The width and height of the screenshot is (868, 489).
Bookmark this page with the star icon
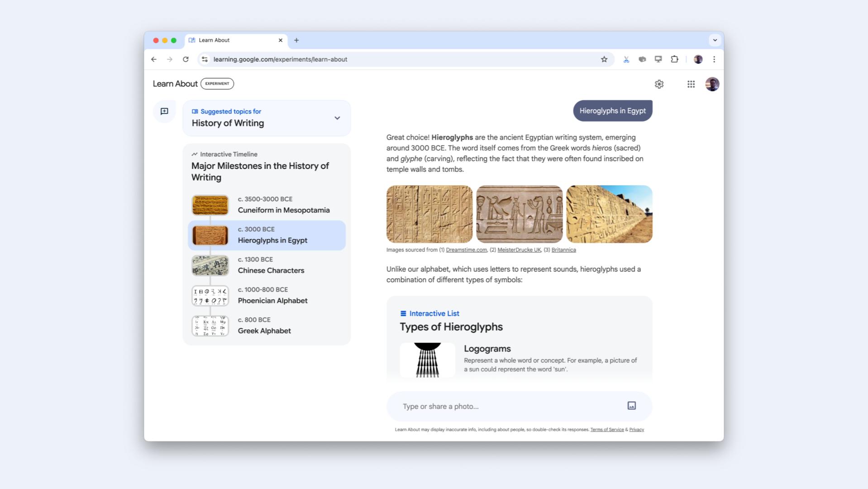pos(604,59)
